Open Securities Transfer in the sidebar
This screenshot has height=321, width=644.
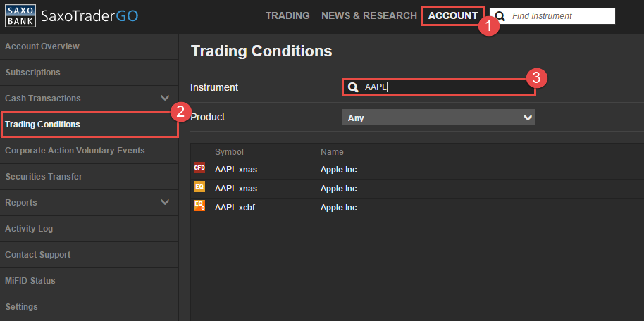pos(89,177)
